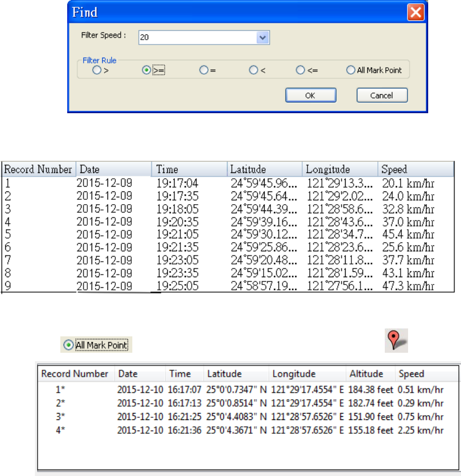The image size is (461, 476).
Task: Select the row with speed 24.0 km/hr
Action: pos(228,196)
